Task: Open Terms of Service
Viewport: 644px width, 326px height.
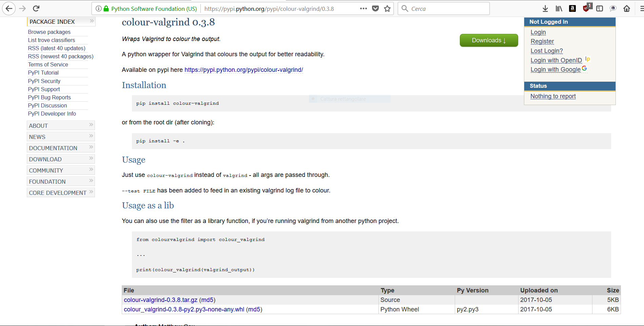Action: tap(48, 64)
